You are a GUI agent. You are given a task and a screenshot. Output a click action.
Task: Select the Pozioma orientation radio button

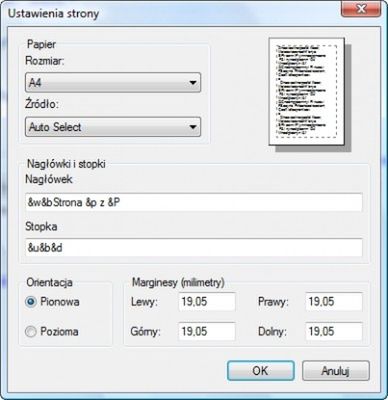point(31,332)
